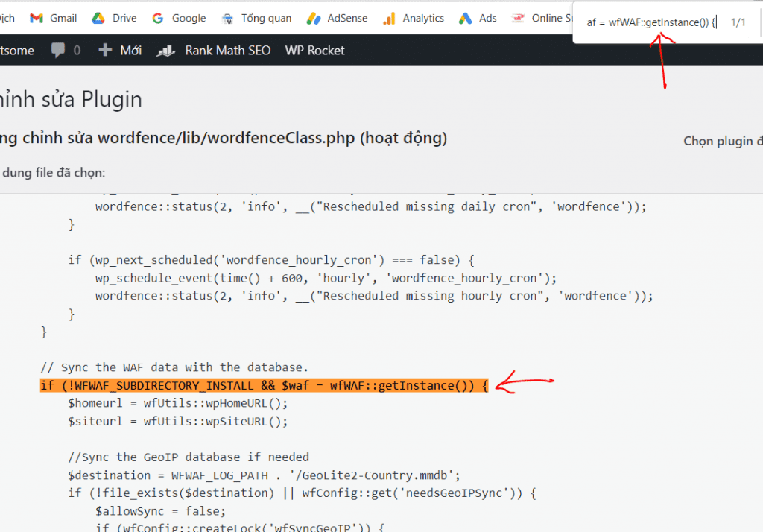Open the AdSense bookmark label
Image resolution: width=763 pixels, height=532 pixels.
pyautogui.click(x=347, y=18)
